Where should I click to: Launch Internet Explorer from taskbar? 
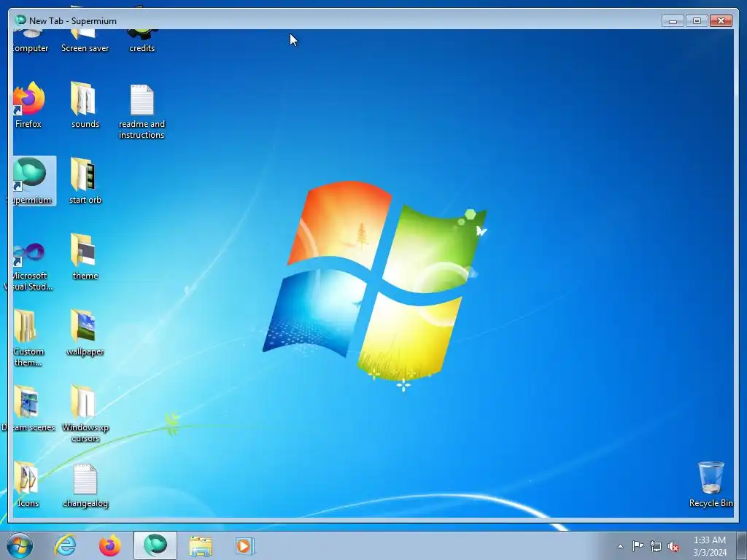click(65, 545)
